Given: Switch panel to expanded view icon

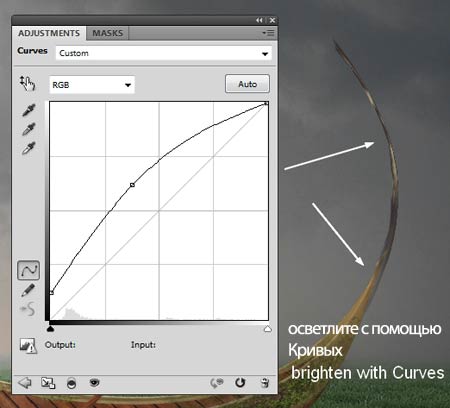Looking at the screenshot, I should tap(48, 383).
